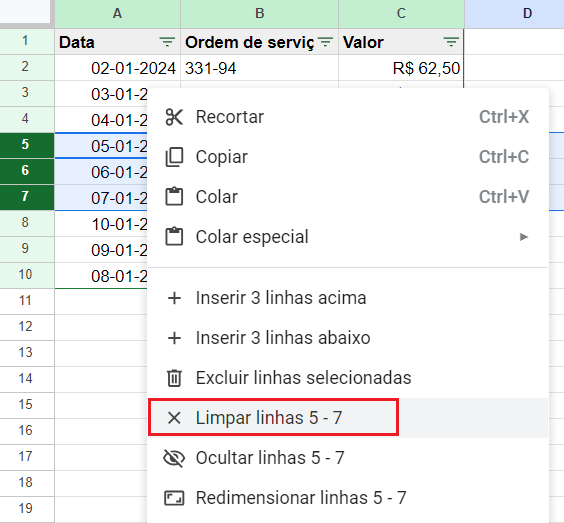Open the filter dropdown in Ordem de serviço header
The width and height of the screenshot is (564, 523).
[x=325, y=42]
